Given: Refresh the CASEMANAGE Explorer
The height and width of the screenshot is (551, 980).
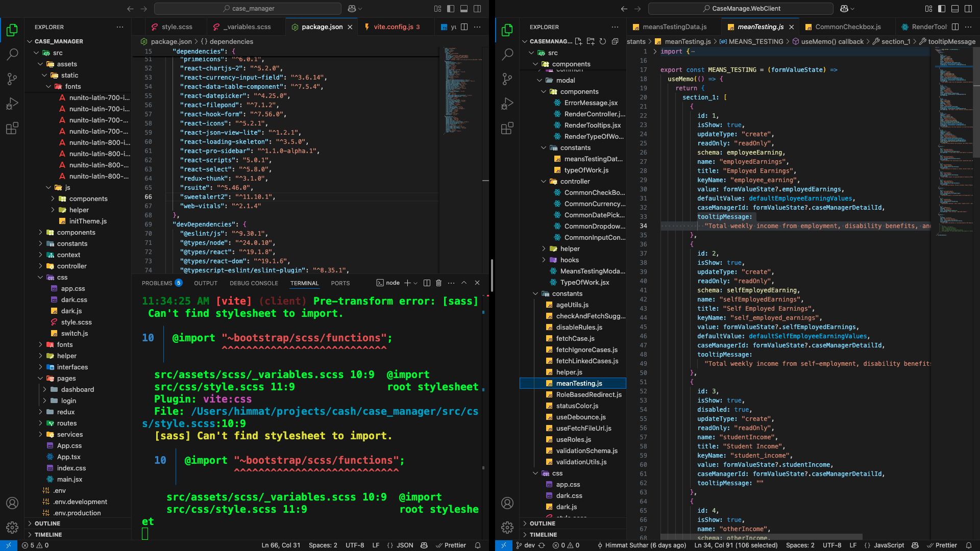Looking at the screenshot, I should click(603, 42).
